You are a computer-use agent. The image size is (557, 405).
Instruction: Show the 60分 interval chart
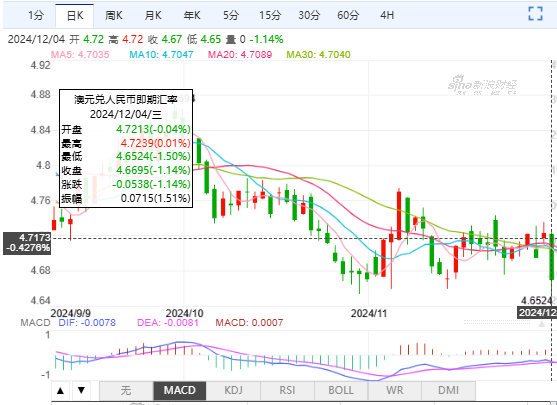[x=348, y=15]
